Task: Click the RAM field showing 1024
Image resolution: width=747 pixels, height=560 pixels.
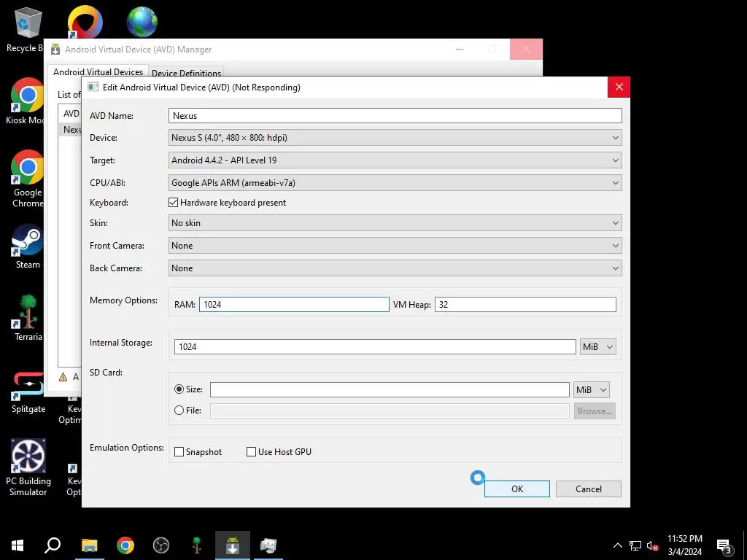Action: point(294,305)
